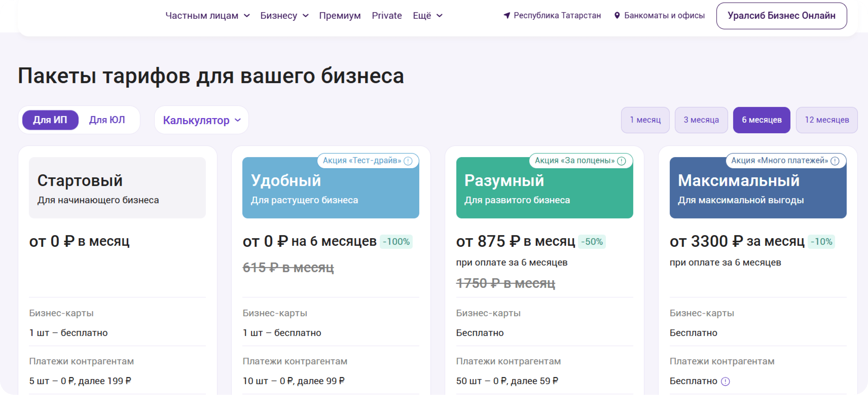Click info icon on «Тест-драйв» promo badge

[x=408, y=161]
